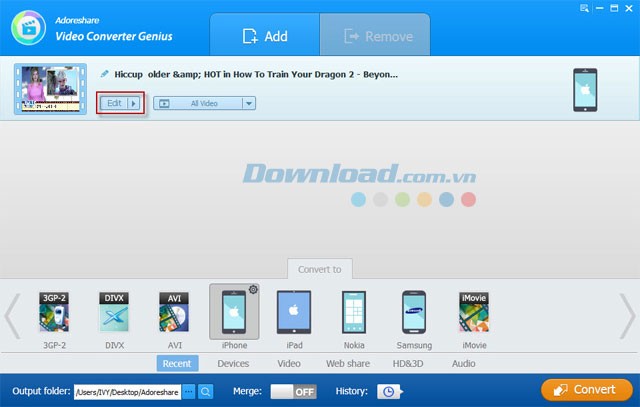Click the Adoreshare app logo

click(29, 28)
